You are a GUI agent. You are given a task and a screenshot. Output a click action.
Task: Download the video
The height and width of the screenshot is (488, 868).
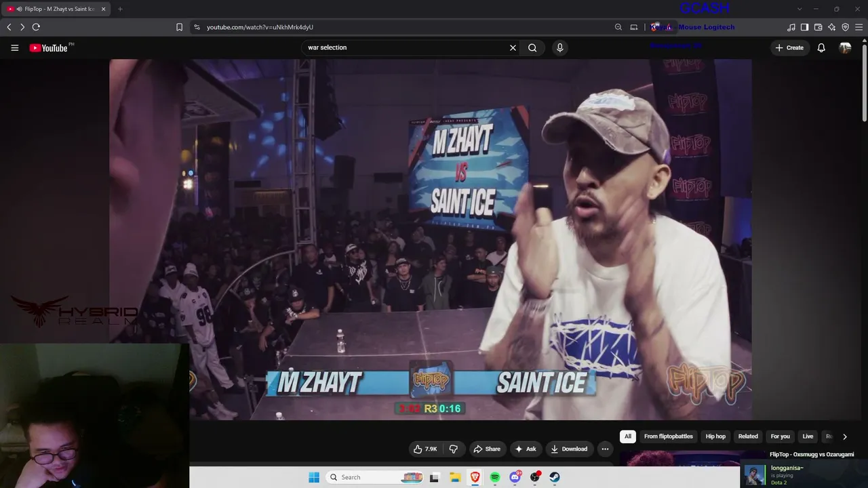coord(569,449)
